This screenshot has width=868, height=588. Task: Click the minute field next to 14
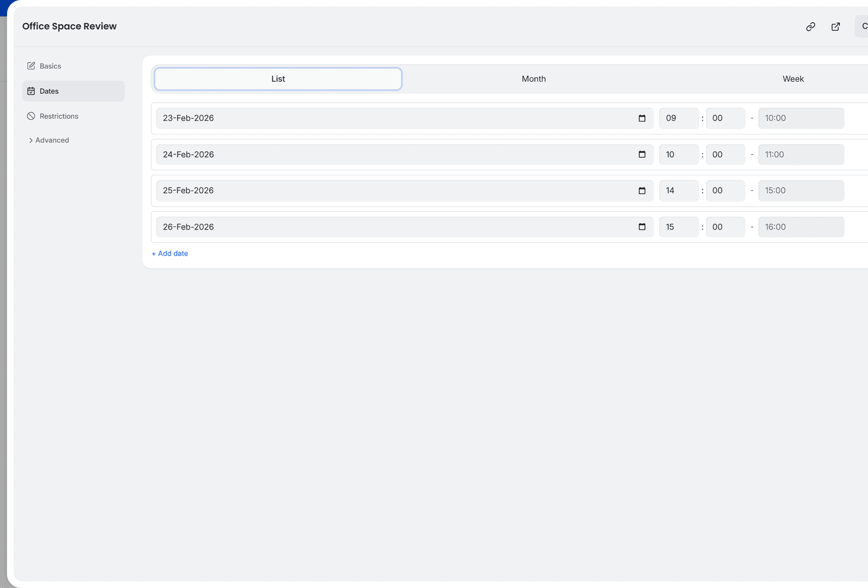pos(725,190)
